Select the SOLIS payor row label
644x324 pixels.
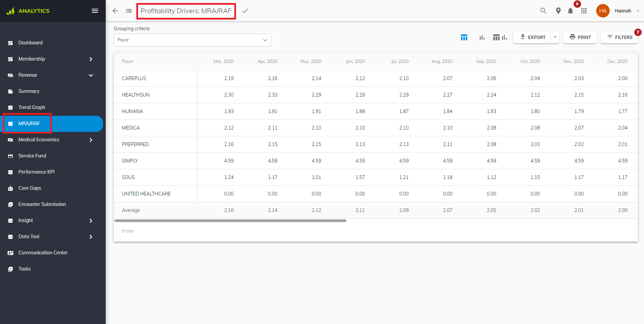(x=128, y=177)
